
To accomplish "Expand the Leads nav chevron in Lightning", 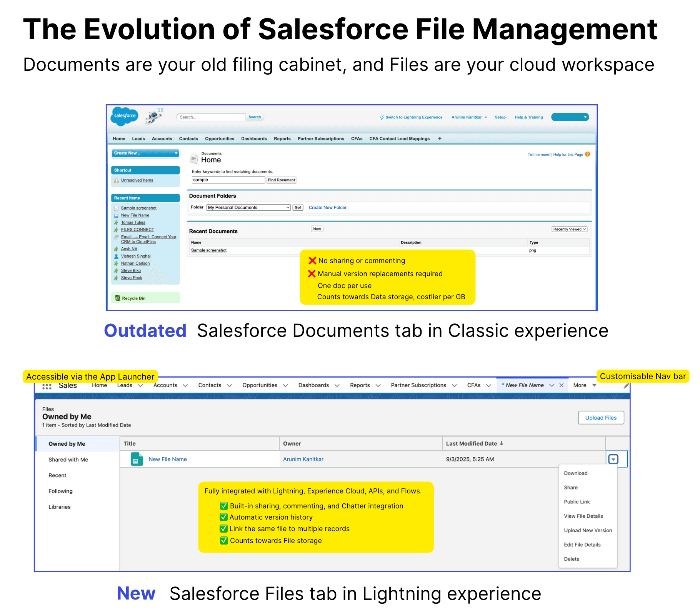I will click(140, 385).
